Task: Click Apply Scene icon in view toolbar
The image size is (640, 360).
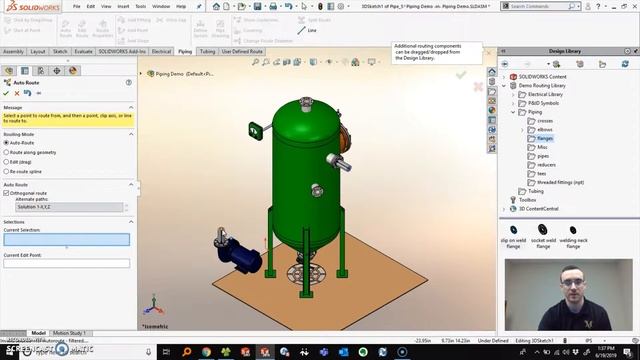Action: 356,62
